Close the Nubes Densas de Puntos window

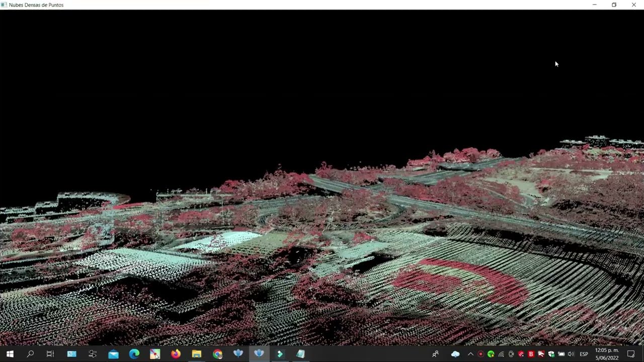(x=634, y=5)
